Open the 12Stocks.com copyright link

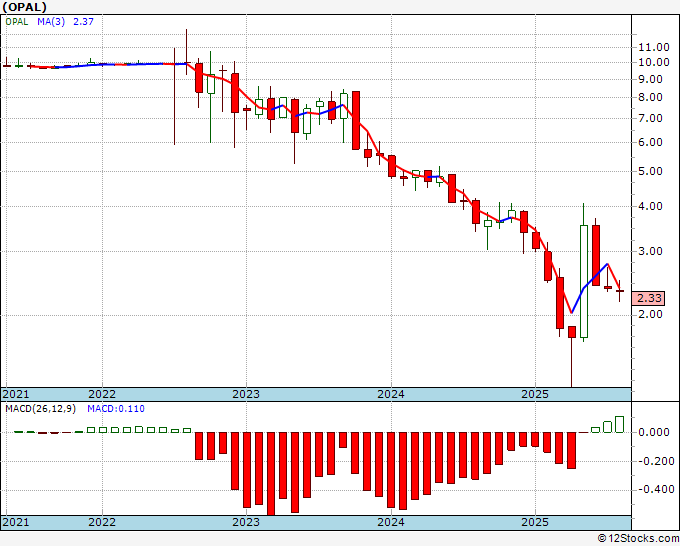pos(638,539)
